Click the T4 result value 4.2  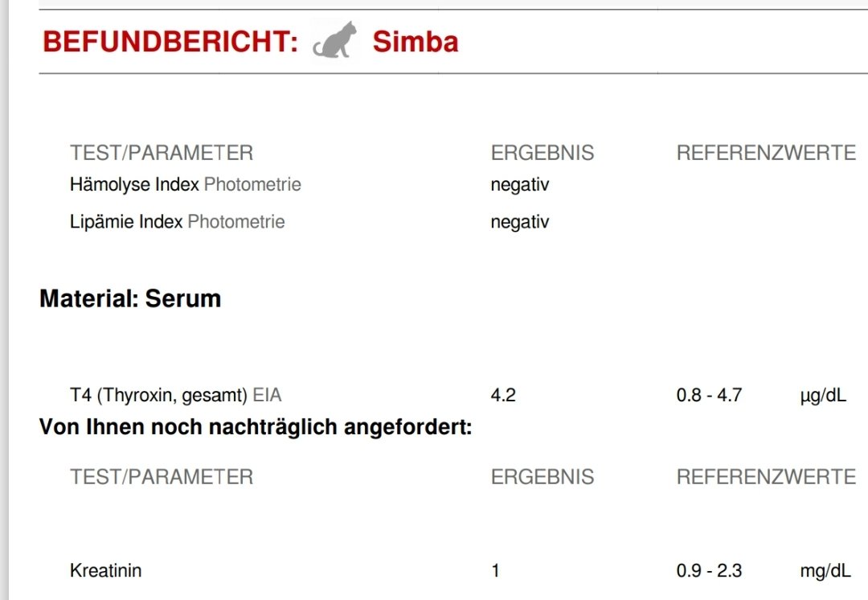tap(503, 395)
